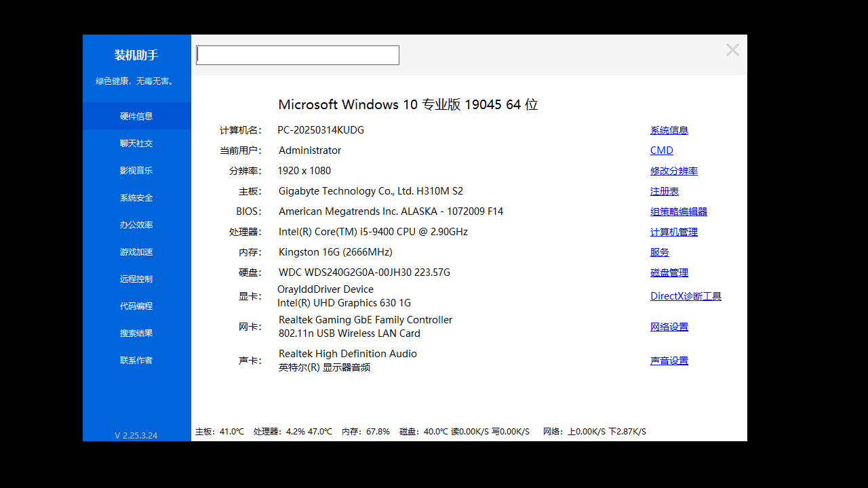Switch to 系统安全 in the sidebar

click(137, 197)
